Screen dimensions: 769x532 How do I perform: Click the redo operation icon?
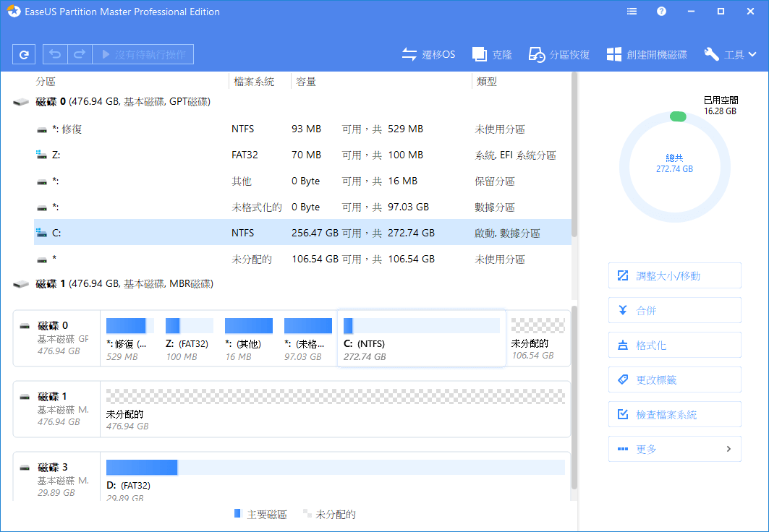click(x=78, y=53)
